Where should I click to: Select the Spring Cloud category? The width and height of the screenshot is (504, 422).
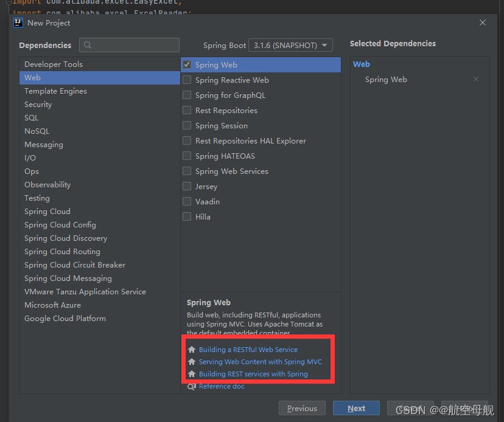(x=100, y=212)
